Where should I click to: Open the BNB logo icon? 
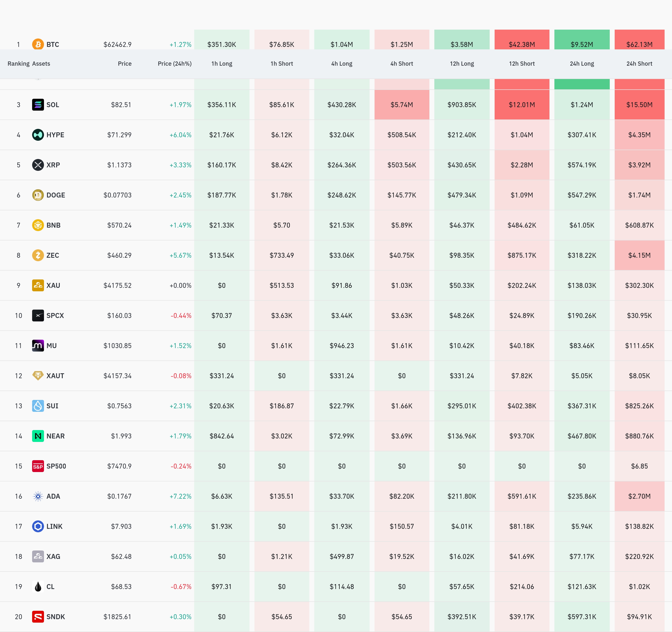pos(38,225)
